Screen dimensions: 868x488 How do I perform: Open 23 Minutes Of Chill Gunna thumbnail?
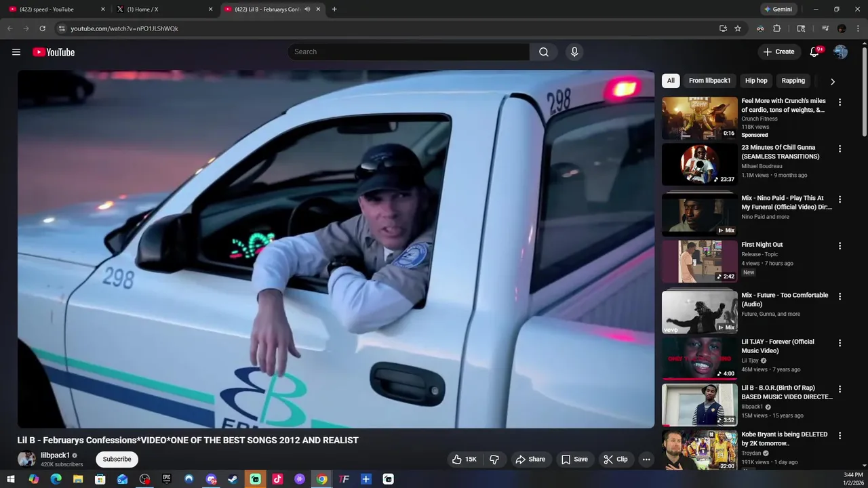coord(700,165)
